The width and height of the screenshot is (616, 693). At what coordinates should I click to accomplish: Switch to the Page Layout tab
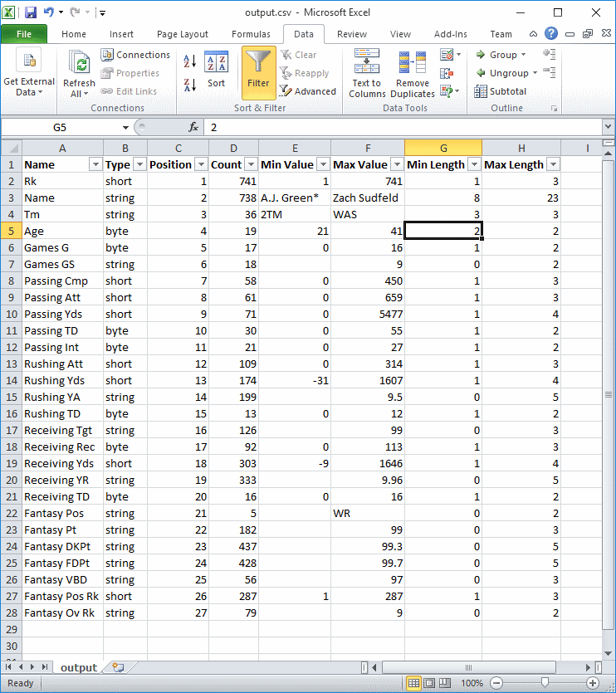tap(182, 34)
